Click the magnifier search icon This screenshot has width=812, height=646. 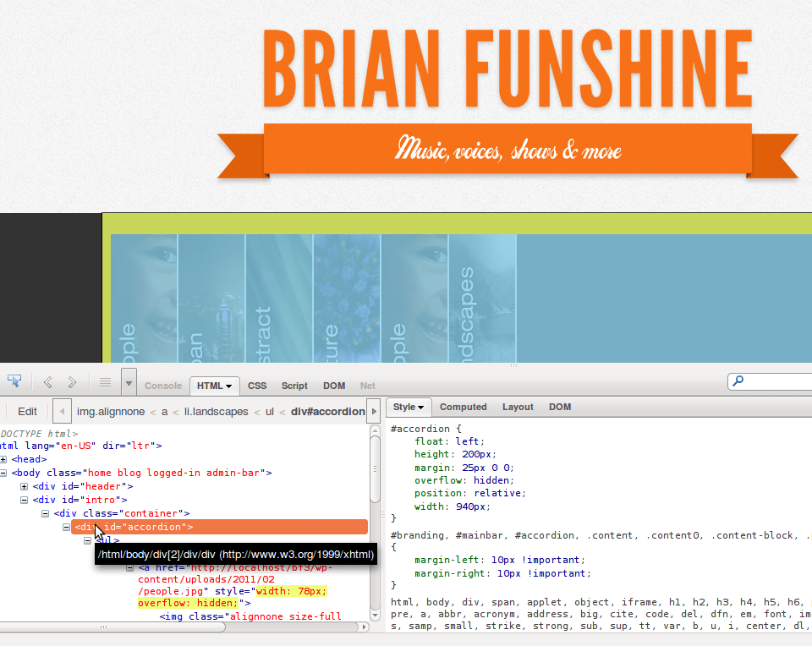point(738,381)
